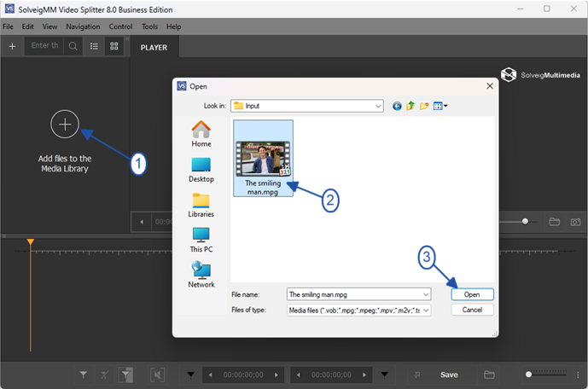The width and height of the screenshot is (588, 389).
Task: Create a new folder in Open dialog
Action: (x=424, y=106)
